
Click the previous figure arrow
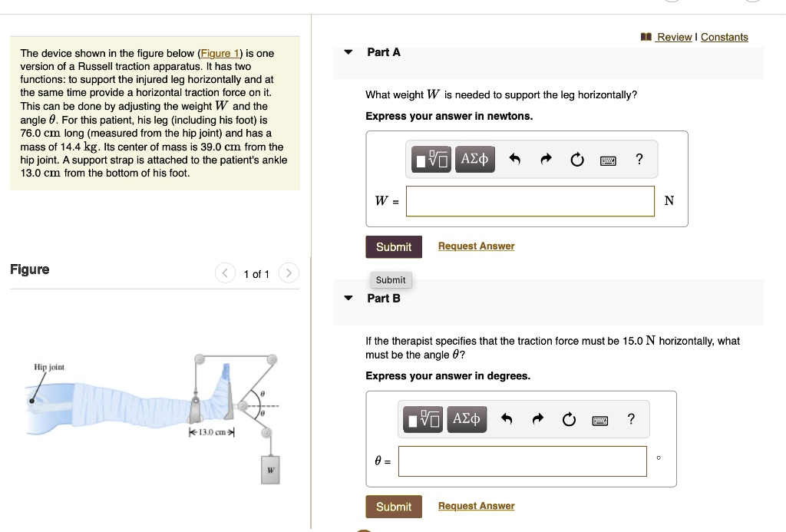[225, 273]
